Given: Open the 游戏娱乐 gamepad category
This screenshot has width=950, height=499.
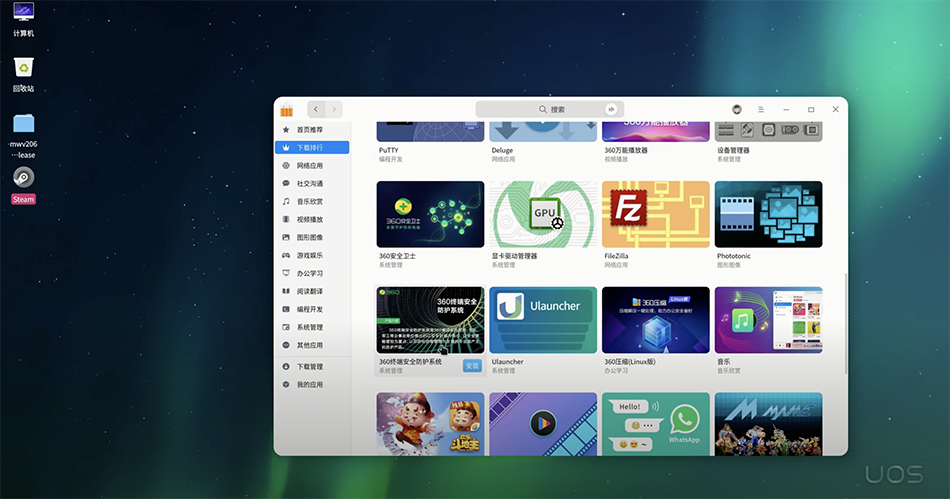Looking at the screenshot, I should point(312,255).
